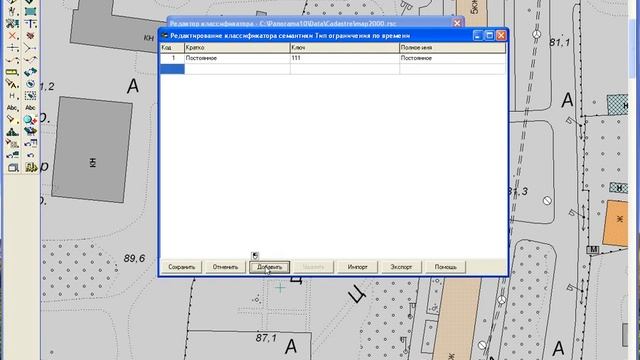Open Помощь (Help) in the classifier dialog
The width and height of the screenshot is (640, 360).
pyautogui.click(x=445, y=267)
